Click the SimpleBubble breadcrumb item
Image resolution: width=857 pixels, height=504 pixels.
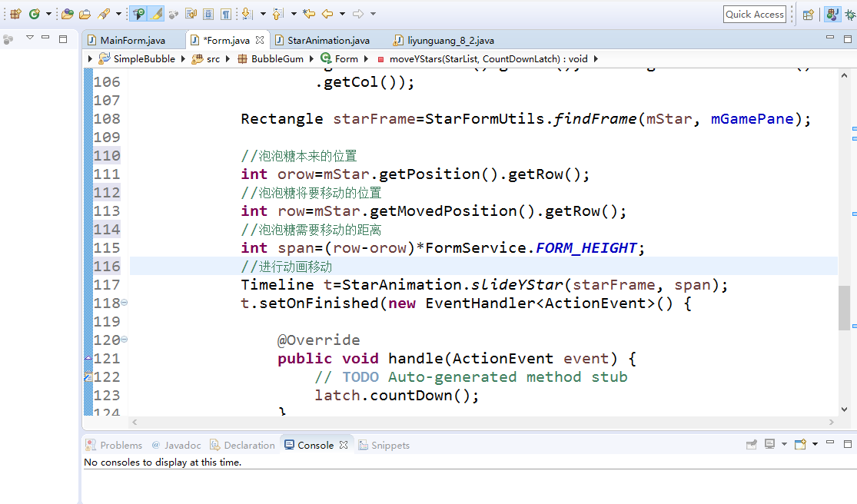pyautogui.click(x=137, y=59)
